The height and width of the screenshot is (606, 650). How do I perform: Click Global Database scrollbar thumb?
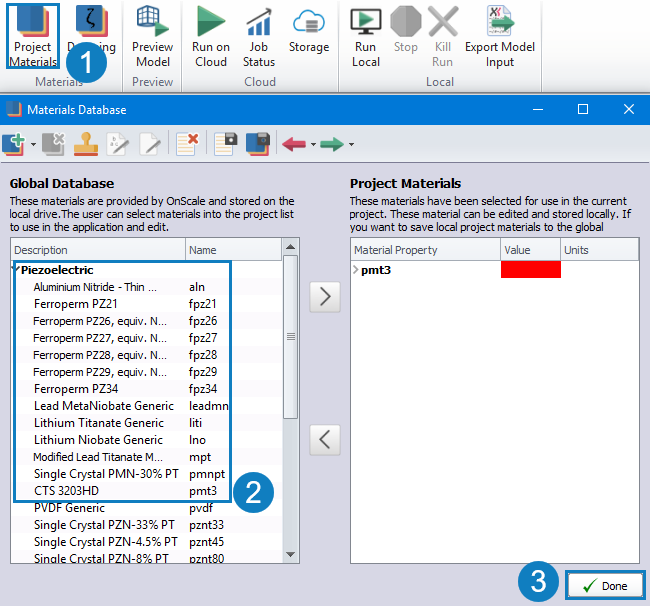(291, 337)
